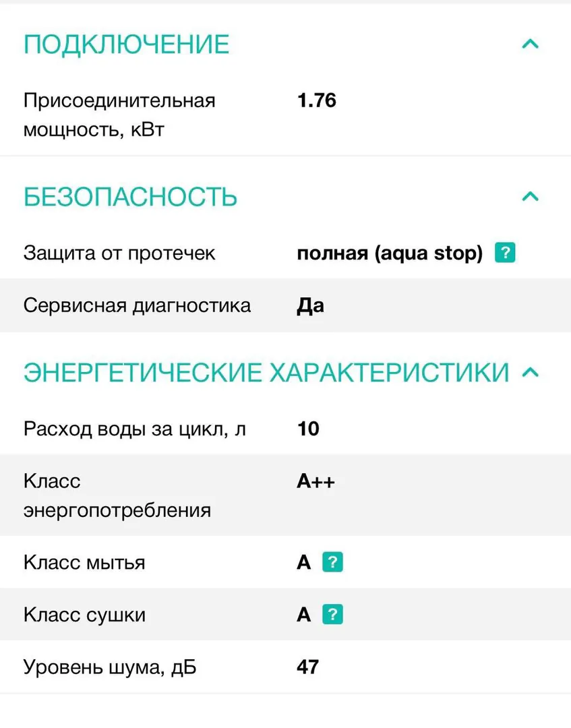Image resolution: width=571 pixels, height=728 pixels.
Task: Collapse the БЕЗОПАСНОСТЬ section chevron
Action: pyautogui.click(x=530, y=196)
